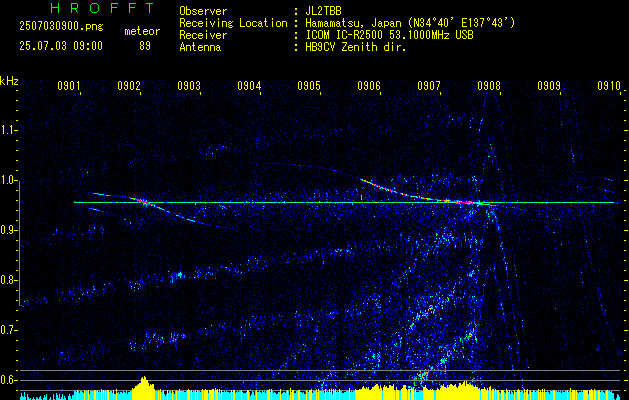Click timestamp 25.07.03 09:00
629x400 pixels.
pyautogui.click(x=61, y=46)
